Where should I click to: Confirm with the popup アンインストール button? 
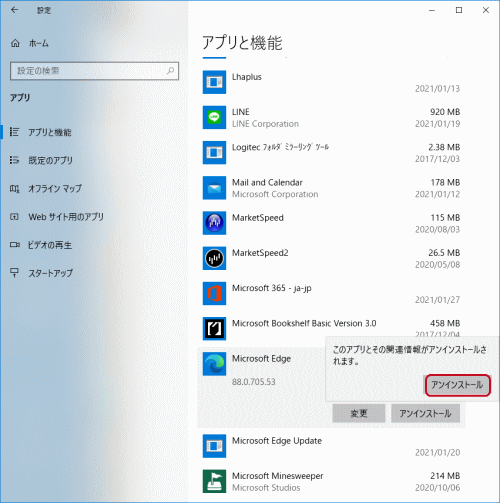[457, 385]
